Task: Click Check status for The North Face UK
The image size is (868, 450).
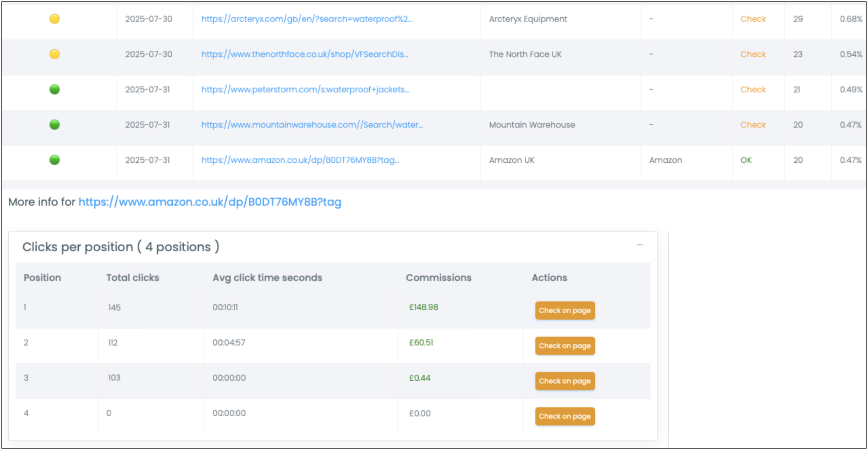Action: [753, 54]
